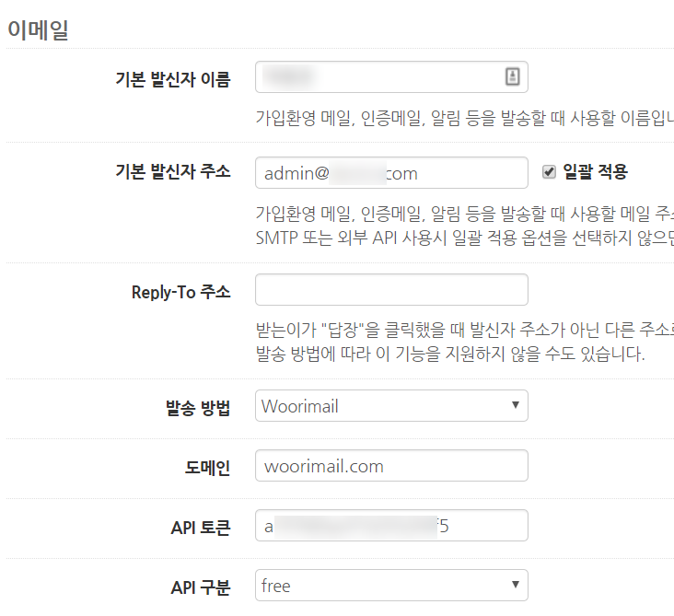This screenshot has width=674, height=616.
Task: Click the 도메인 label
Action: click(207, 468)
